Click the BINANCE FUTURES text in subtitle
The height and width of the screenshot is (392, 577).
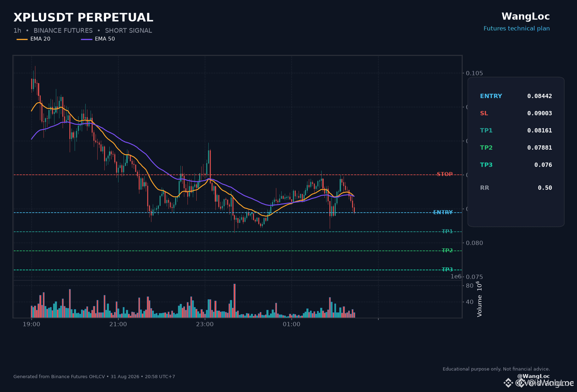pos(63,31)
